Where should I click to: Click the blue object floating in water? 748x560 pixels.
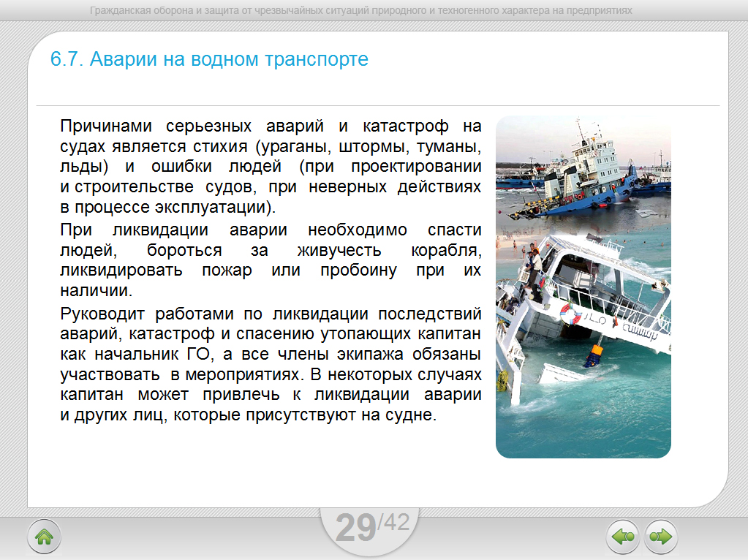tap(592, 355)
